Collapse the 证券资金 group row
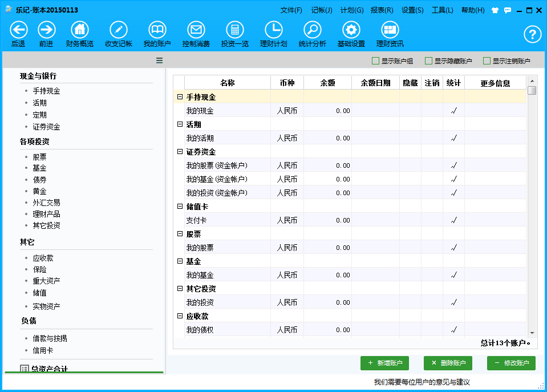 [180, 152]
